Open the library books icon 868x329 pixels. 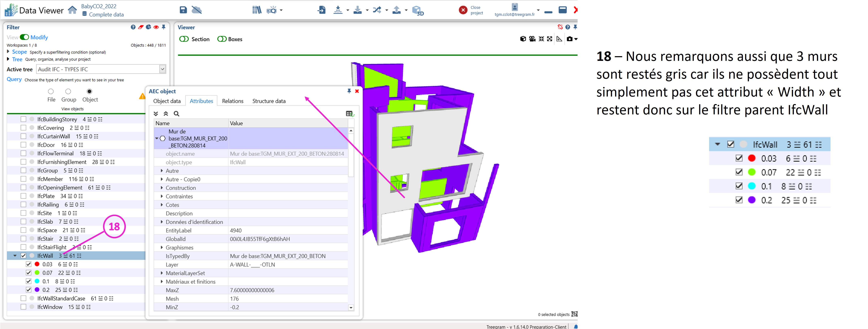pyautogui.click(x=257, y=10)
